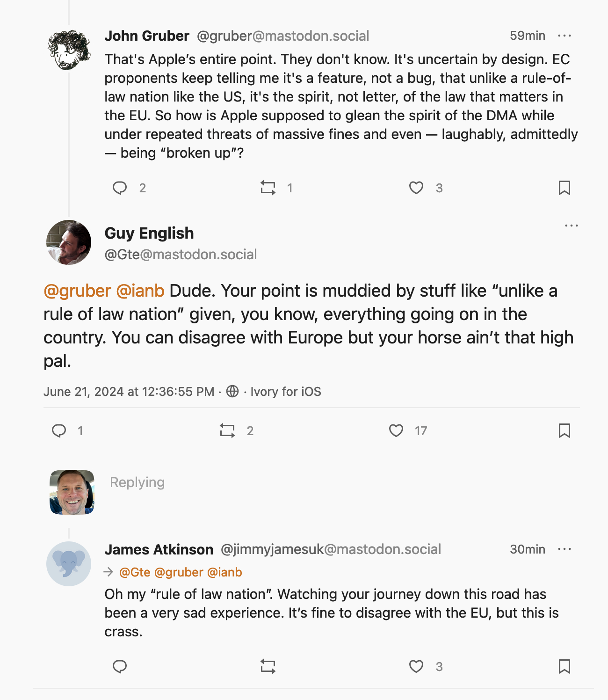
Task: Favorite James Atkinson's post
Action: coord(416,666)
